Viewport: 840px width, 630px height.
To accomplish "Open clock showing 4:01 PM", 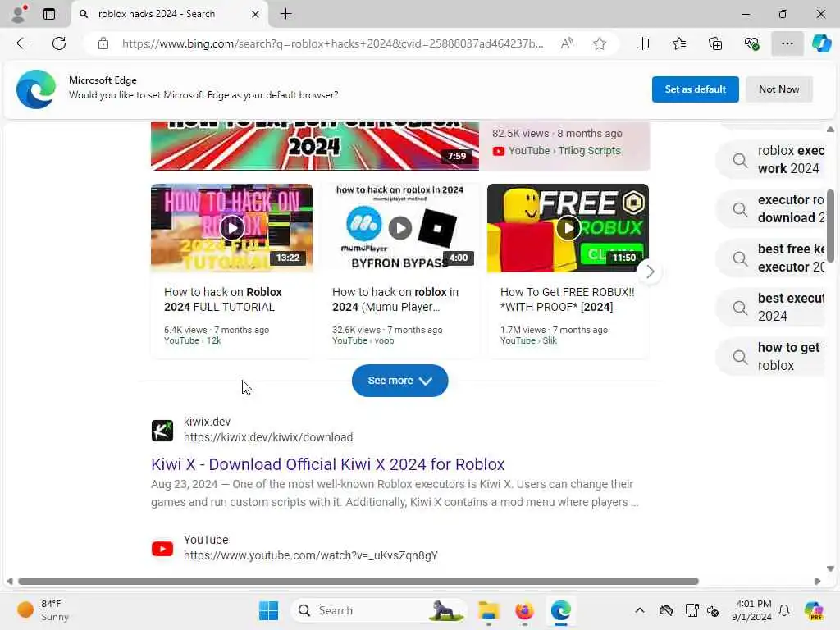I will [752, 610].
